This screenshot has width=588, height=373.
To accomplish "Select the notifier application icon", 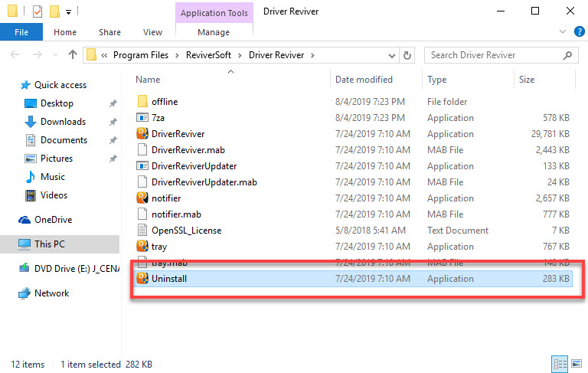I will tap(142, 198).
